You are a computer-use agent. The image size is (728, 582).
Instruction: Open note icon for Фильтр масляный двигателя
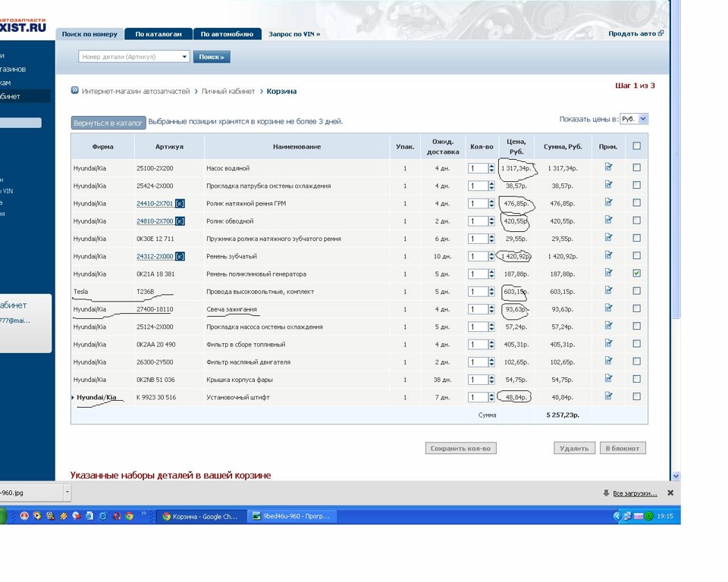coord(608,361)
